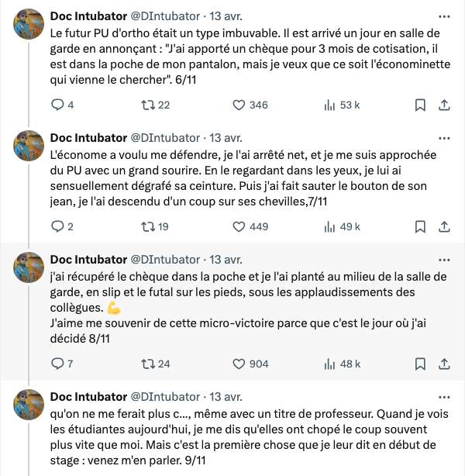Reply to the tweet numbered 6/11
Image resolution: width=465 pixels, height=476 pixels.
tap(57, 105)
